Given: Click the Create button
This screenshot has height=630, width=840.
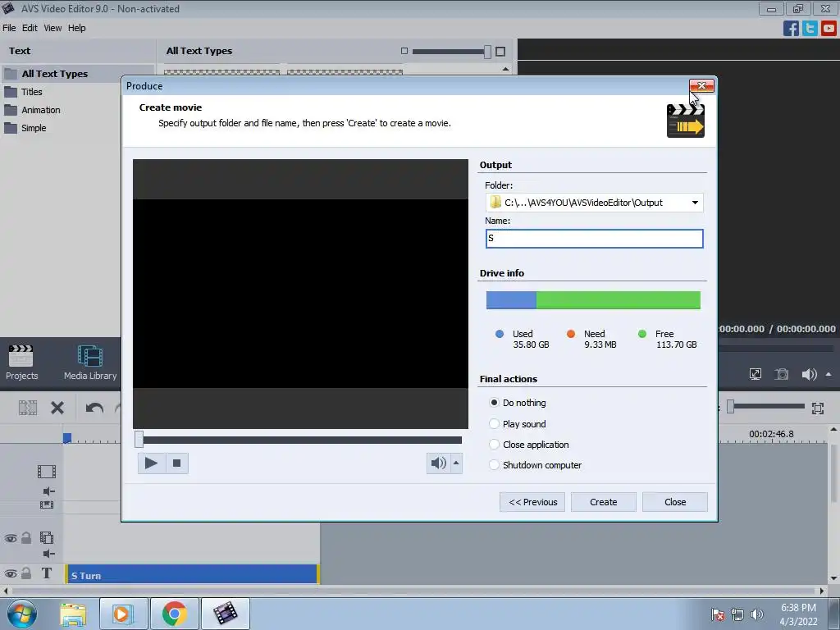Looking at the screenshot, I should (603, 502).
